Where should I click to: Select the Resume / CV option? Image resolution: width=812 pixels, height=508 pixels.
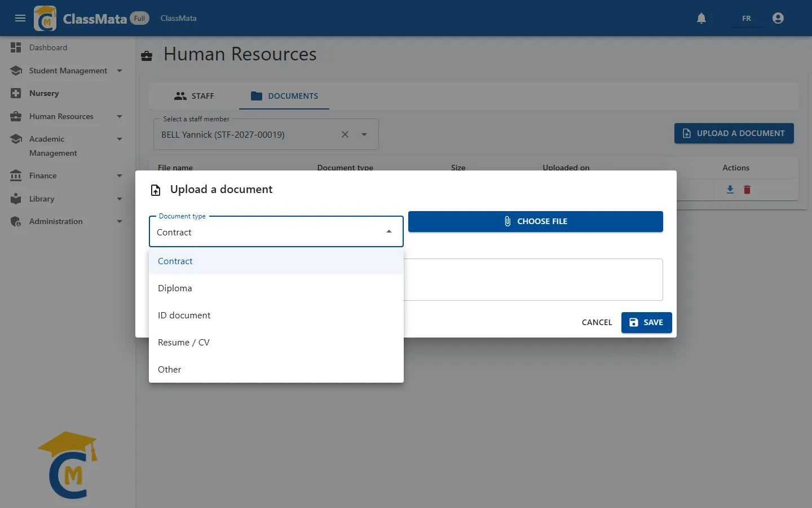(276, 342)
